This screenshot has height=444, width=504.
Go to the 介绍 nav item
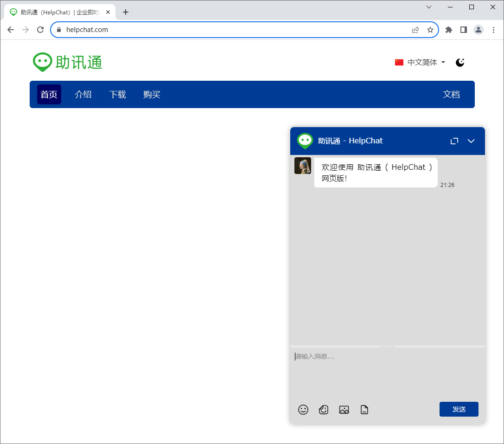pyautogui.click(x=83, y=94)
